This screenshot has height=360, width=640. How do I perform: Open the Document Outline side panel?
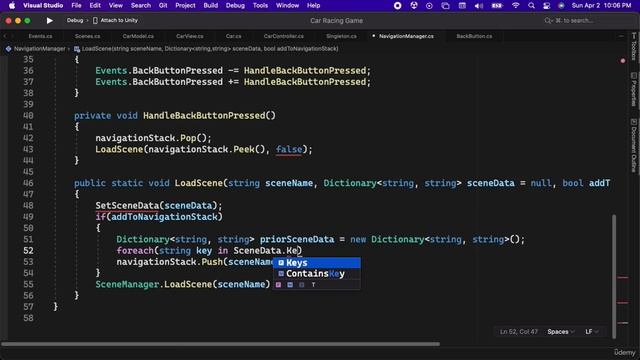633,145
